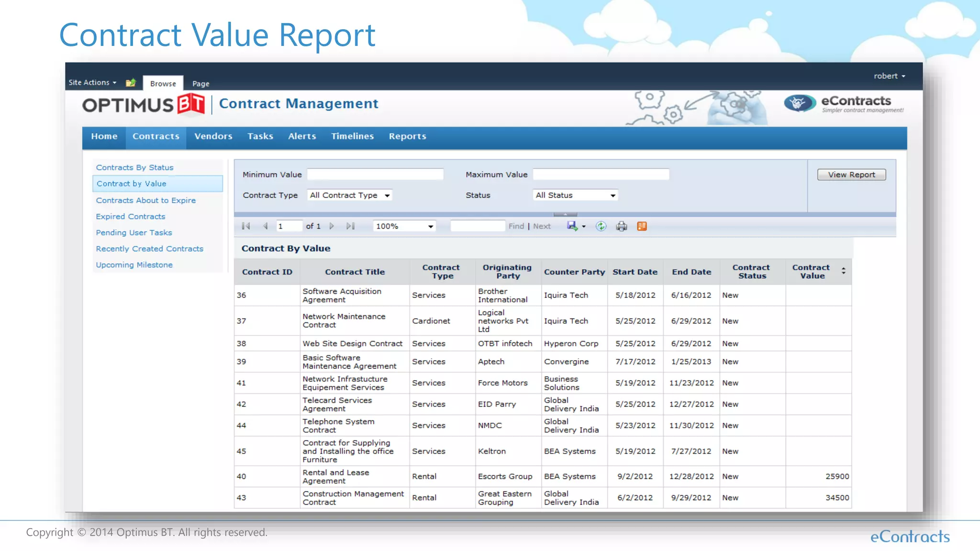Viewport: 980px width, 551px height.
Task: Open the Timelines navigation item
Action: click(x=353, y=136)
